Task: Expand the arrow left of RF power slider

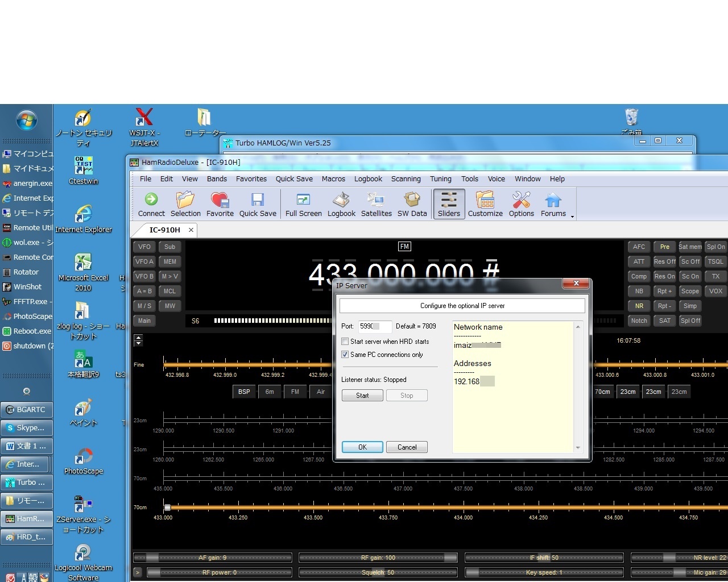Action: (138, 572)
